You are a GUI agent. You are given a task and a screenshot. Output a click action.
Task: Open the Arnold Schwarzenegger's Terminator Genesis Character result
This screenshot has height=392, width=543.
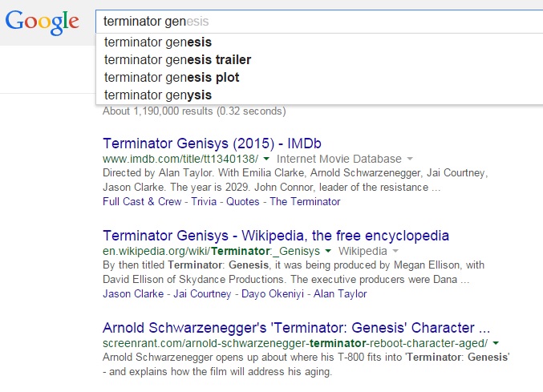(x=297, y=328)
